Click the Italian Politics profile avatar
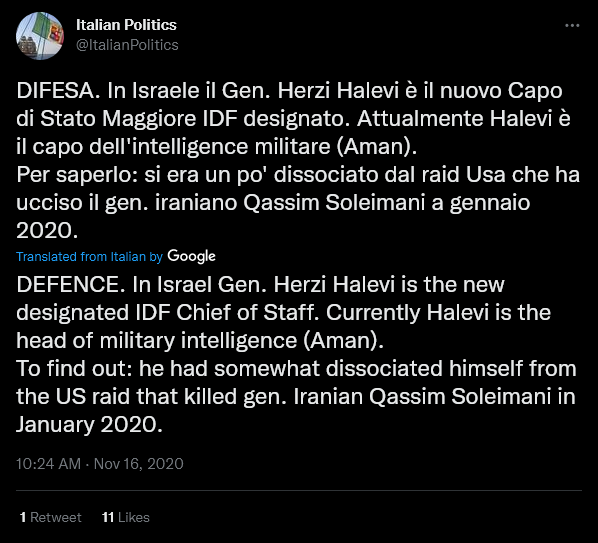The image size is (598, 543). [40, 36]
